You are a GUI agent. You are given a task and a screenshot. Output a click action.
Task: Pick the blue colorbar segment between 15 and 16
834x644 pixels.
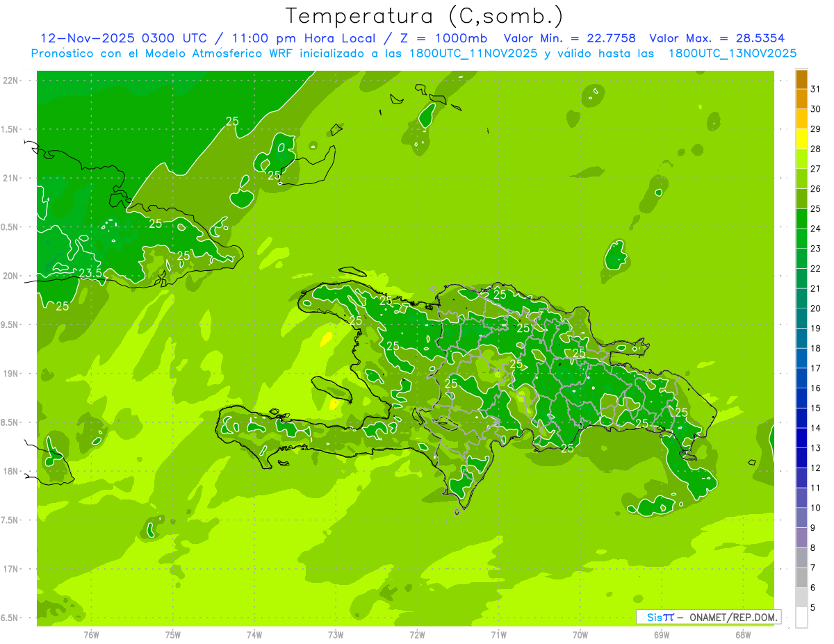pyautogui.click(x=801, y=398)
